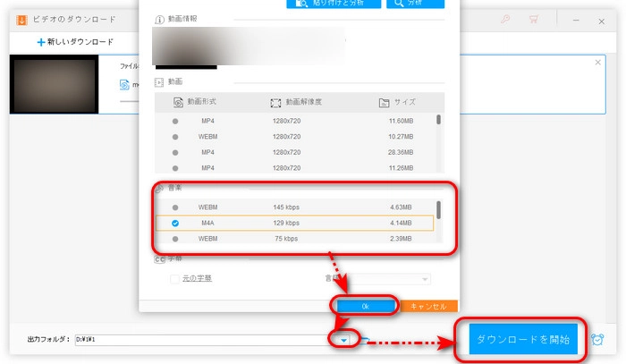Select the MP4 11.26MB video radio

(175, 168)
